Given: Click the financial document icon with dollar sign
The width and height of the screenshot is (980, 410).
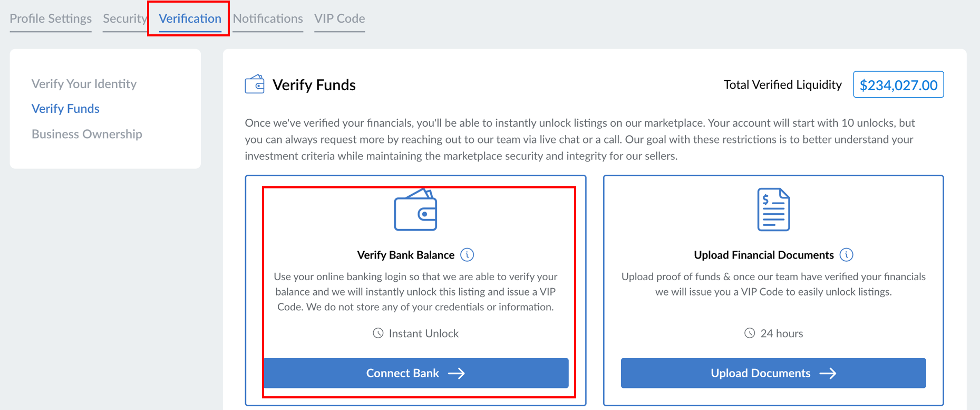Looking at the screenshot, I should point(773,209).
